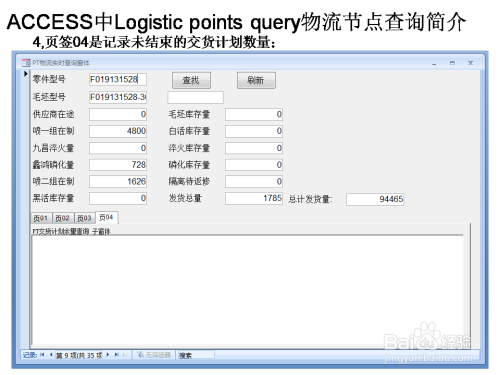Go to the first record

pyautogui.click(x=42, y=355)
